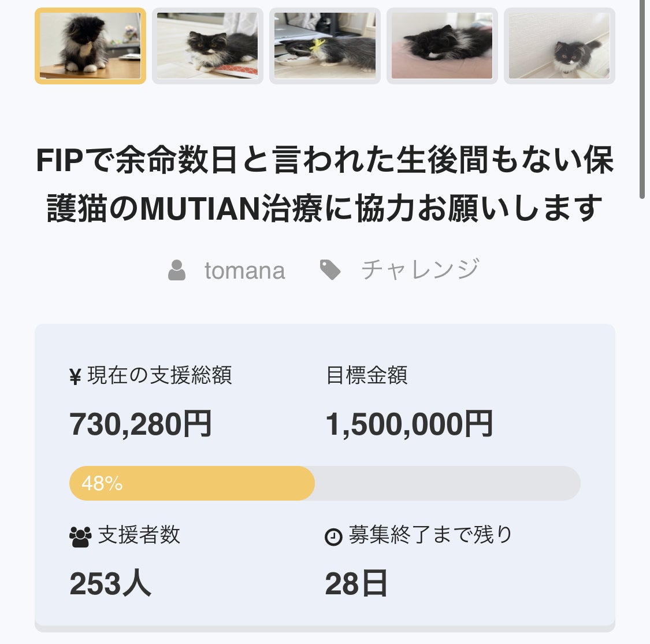Screen dimensions: 650x644
Task: Select the first kitten thumbnail on table
Action: (90, 46)
